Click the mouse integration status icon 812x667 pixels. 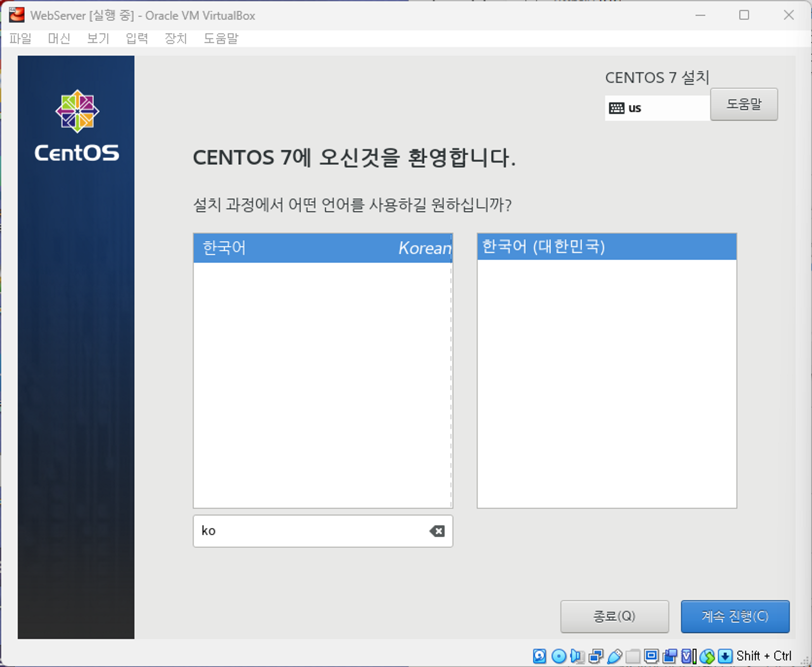707,656
